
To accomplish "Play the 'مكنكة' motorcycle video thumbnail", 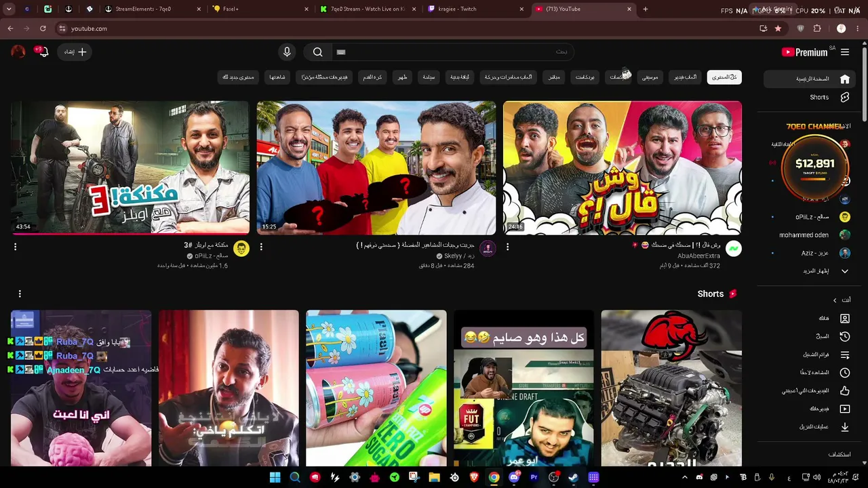I will [130, 168].
